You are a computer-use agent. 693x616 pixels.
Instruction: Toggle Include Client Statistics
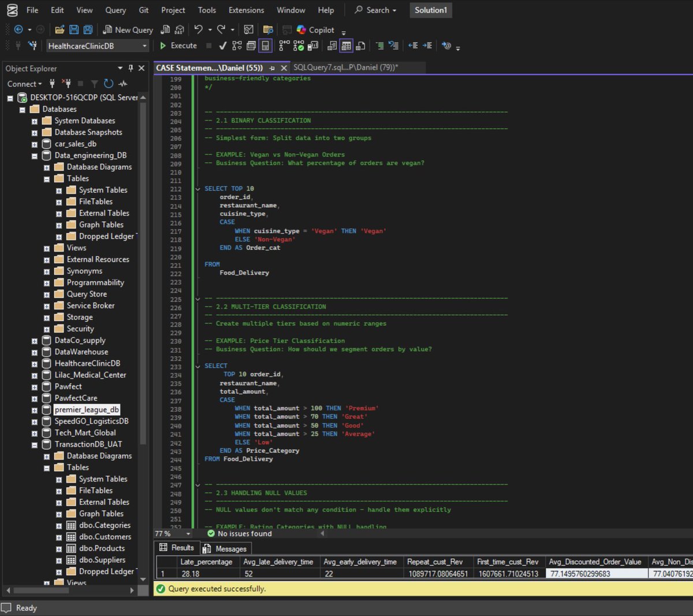[x=312, y=46]
